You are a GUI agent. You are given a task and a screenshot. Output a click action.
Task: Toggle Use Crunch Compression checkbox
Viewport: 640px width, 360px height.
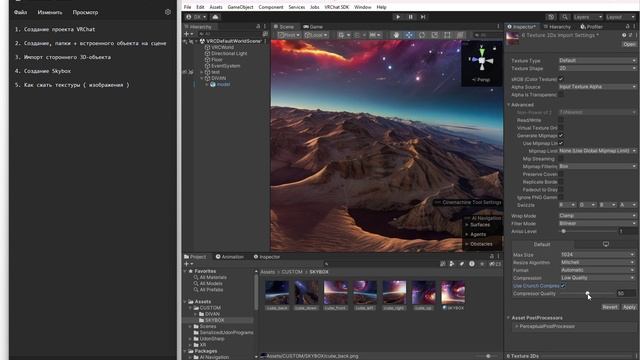coord(563,286)
